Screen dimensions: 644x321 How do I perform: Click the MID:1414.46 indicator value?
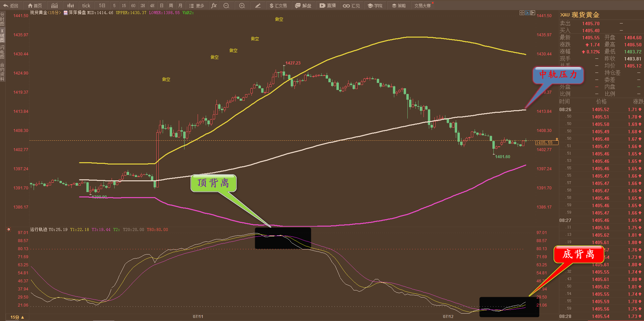click(x=100, y=13)
